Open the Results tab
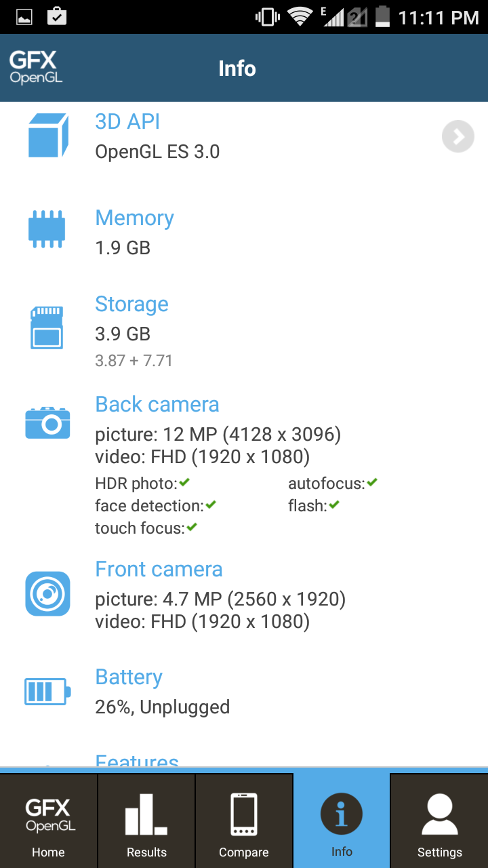 coord(146,821)
